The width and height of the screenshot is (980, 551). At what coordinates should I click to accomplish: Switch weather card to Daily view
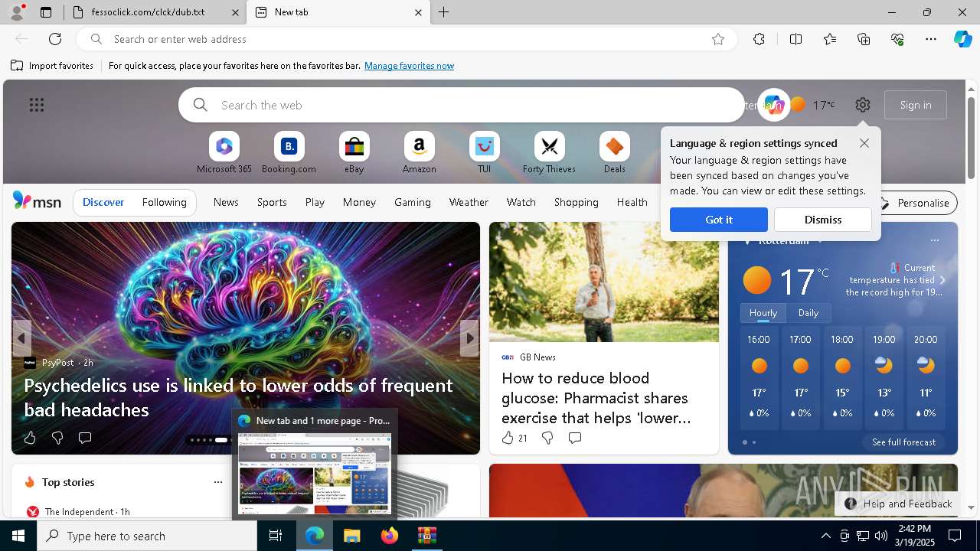coord(808,313)
